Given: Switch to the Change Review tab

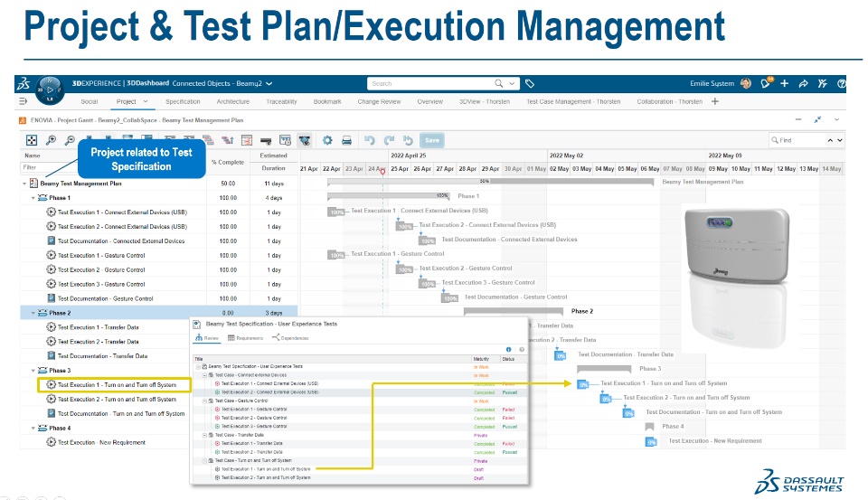Looking at the screenshot, I should [379, 101].
